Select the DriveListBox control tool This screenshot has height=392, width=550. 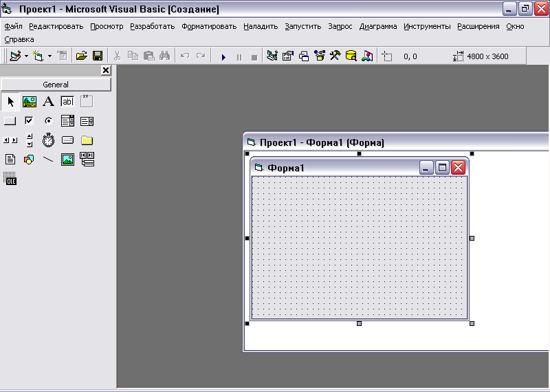pyautogui.click(x=67, y=140)
